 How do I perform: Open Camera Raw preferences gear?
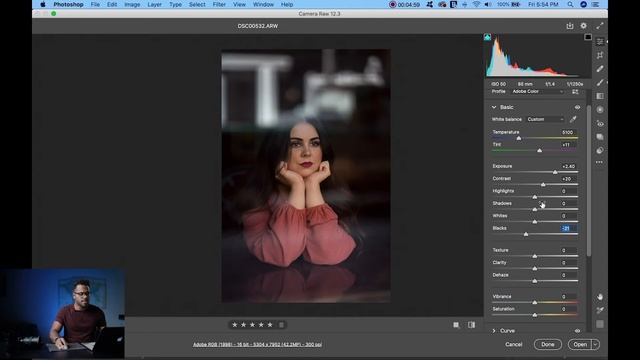coord(584,26)
